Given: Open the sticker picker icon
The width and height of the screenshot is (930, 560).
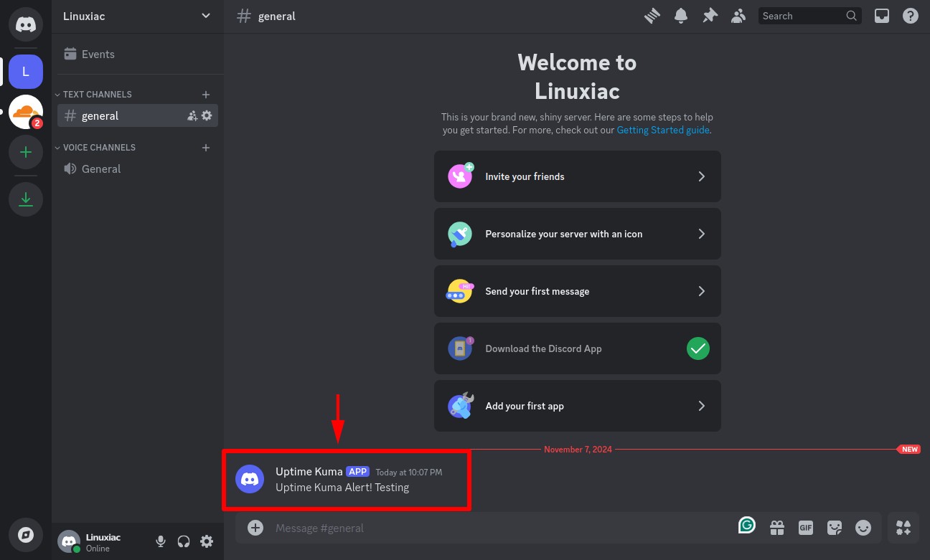Looking at the screenshot, I should click(x=835, y=528).
